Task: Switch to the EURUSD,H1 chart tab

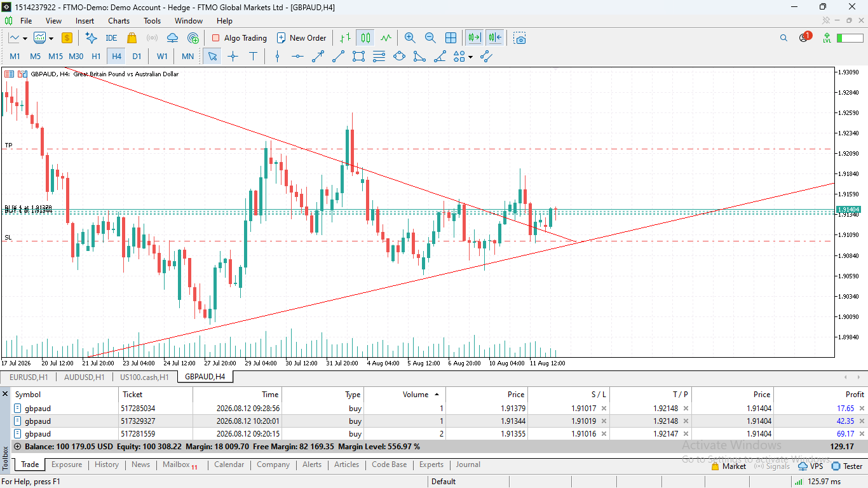Action: (x=29, y=377)
